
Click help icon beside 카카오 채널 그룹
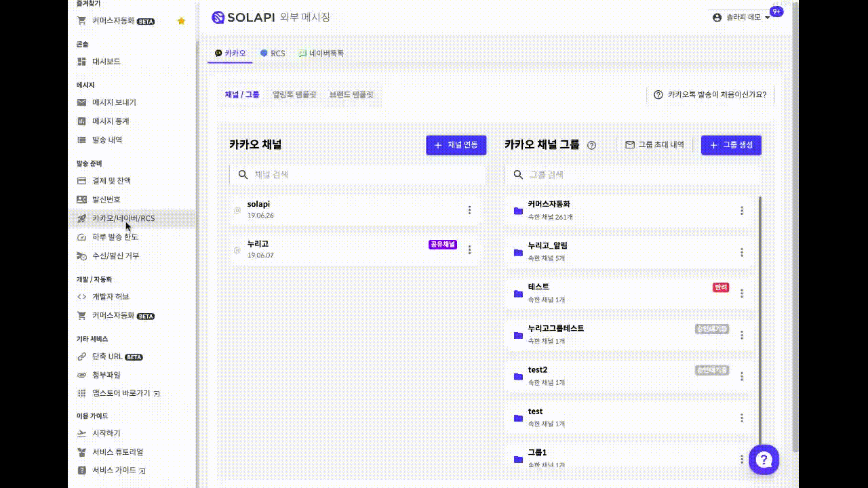coord(591,145)
